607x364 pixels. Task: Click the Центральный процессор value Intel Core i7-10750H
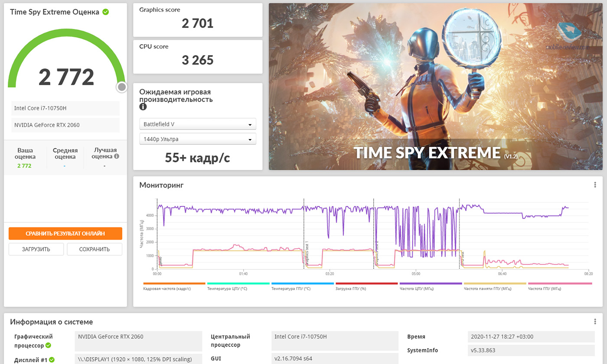click(x=335, y=341)
